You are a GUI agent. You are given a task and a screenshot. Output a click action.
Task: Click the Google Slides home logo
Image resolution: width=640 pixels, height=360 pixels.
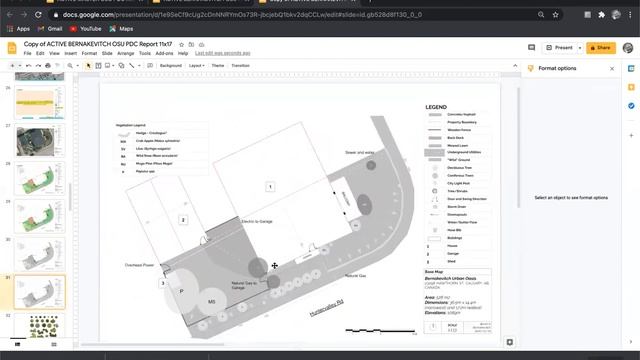coord(12,48)
